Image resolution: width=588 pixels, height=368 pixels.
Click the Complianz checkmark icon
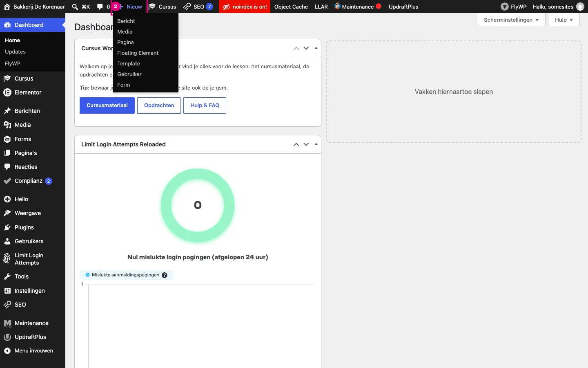(7, 181)
